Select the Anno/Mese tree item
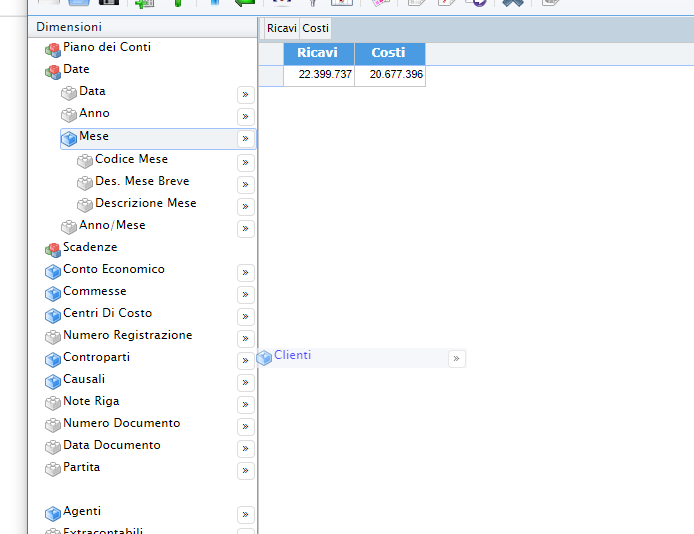Screen dimensions: 694x534 [112, 225]
